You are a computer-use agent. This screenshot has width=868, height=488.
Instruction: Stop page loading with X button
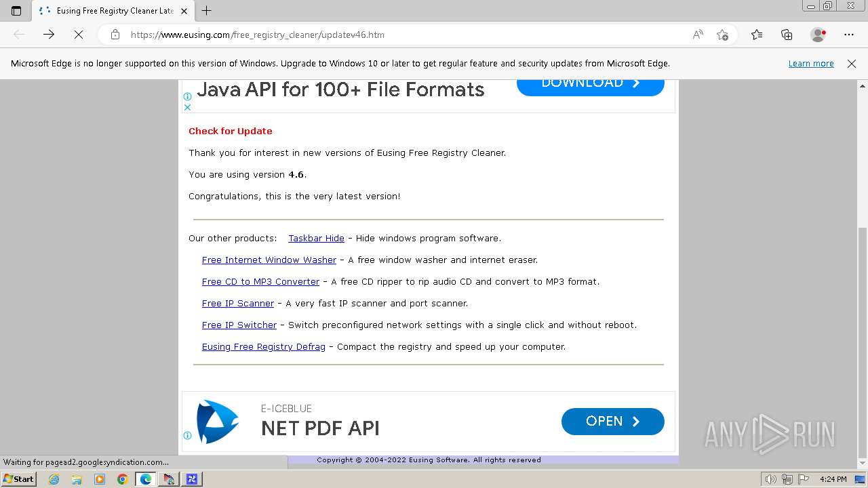pyautogui.click(x=79, y=35)
